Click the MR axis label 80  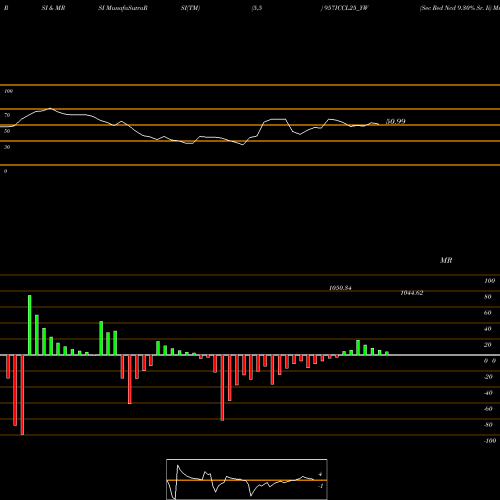click(488, 297)
